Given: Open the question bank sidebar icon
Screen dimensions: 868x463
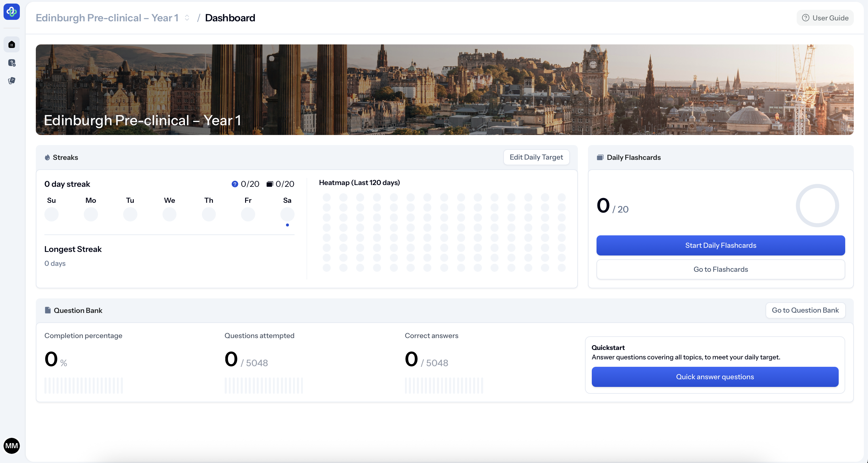Looking at the screenshot, I should coord(12,63).
